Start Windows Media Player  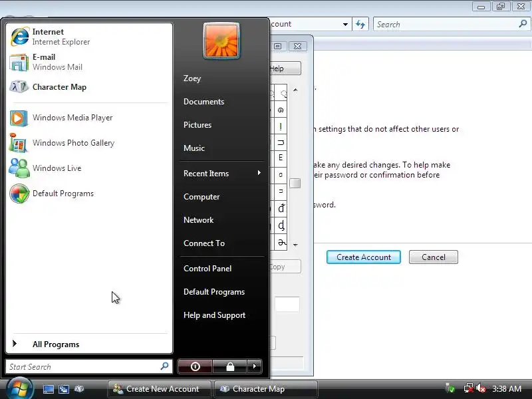pyautogui.click(x=89, y=118)
